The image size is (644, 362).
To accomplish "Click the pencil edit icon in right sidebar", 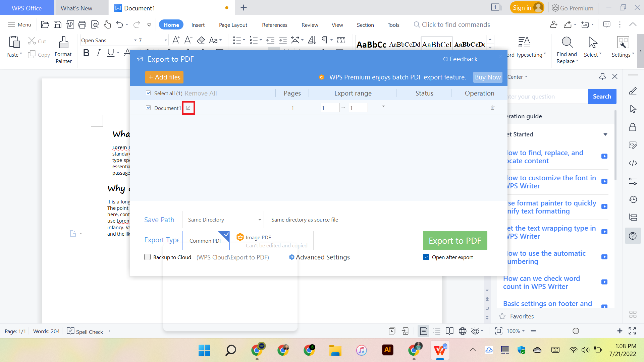I will point(633,91).
